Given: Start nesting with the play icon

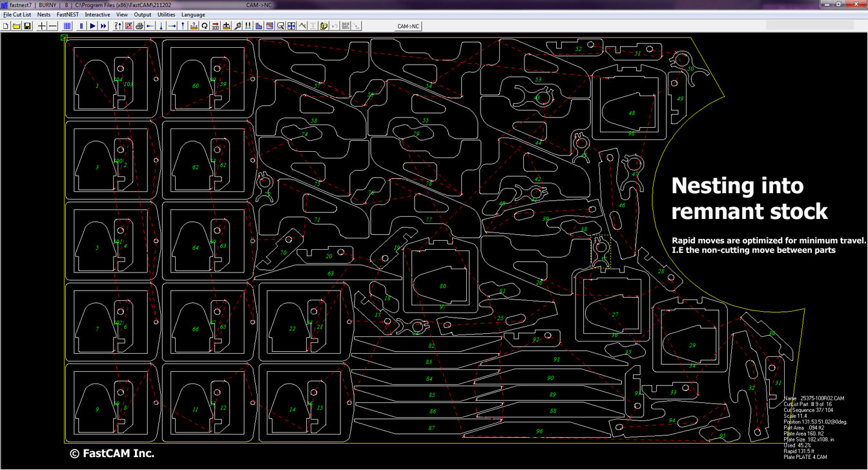Looking at the screenshot, I should click(x=92, y=26).
